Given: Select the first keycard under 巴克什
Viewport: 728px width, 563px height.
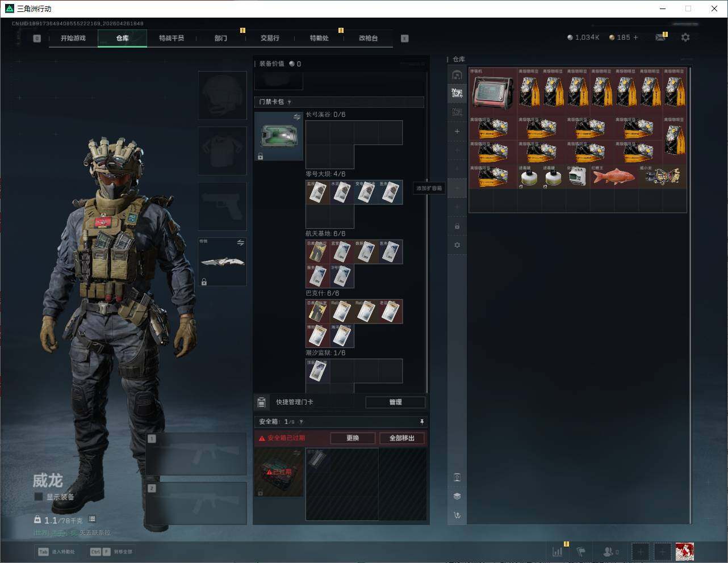Looking at the screenshot, I should click(x=318, y=312).
